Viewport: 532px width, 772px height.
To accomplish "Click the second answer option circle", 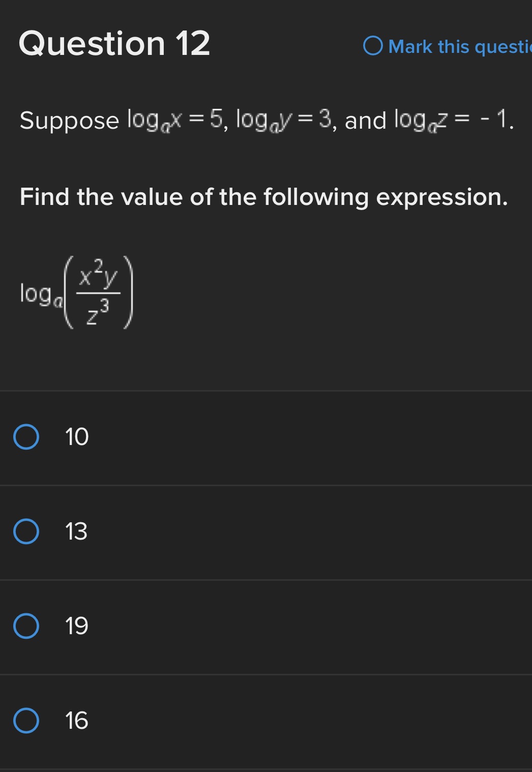I will click(x=26, y=532).
